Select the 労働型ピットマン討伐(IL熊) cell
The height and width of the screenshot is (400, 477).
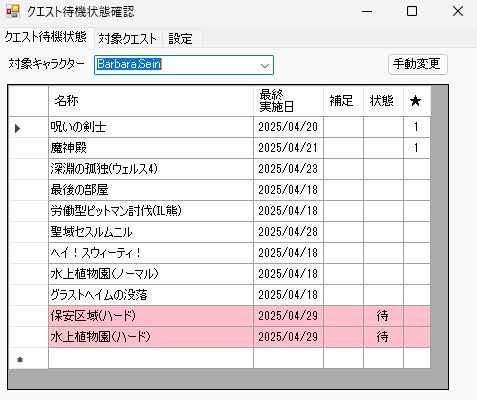(151, 211)
